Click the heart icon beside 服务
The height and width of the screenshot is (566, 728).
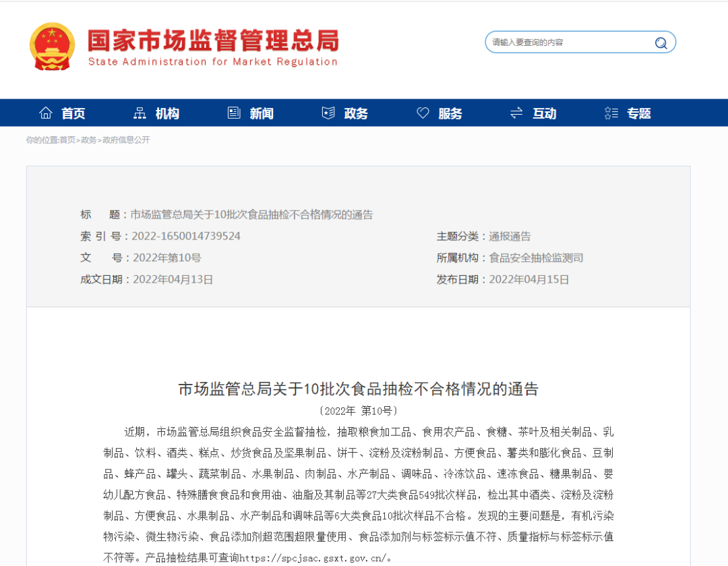[x=423, y=113]
